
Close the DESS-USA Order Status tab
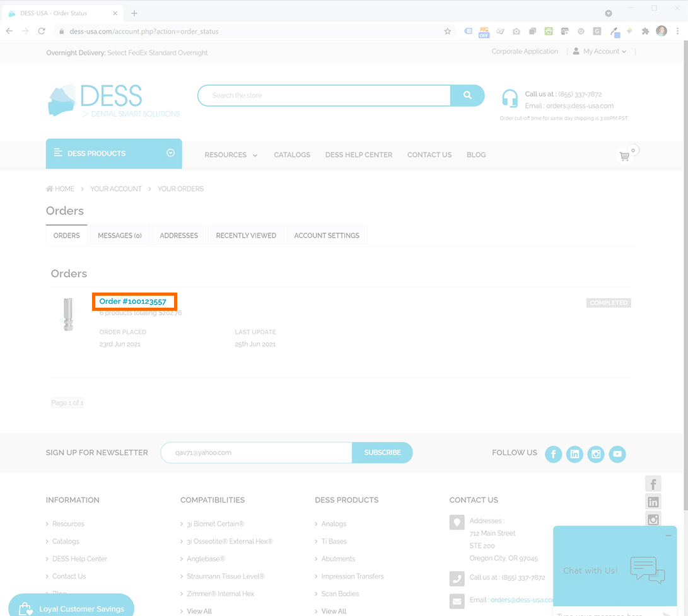pyautogui.click(x=115, y=13)
